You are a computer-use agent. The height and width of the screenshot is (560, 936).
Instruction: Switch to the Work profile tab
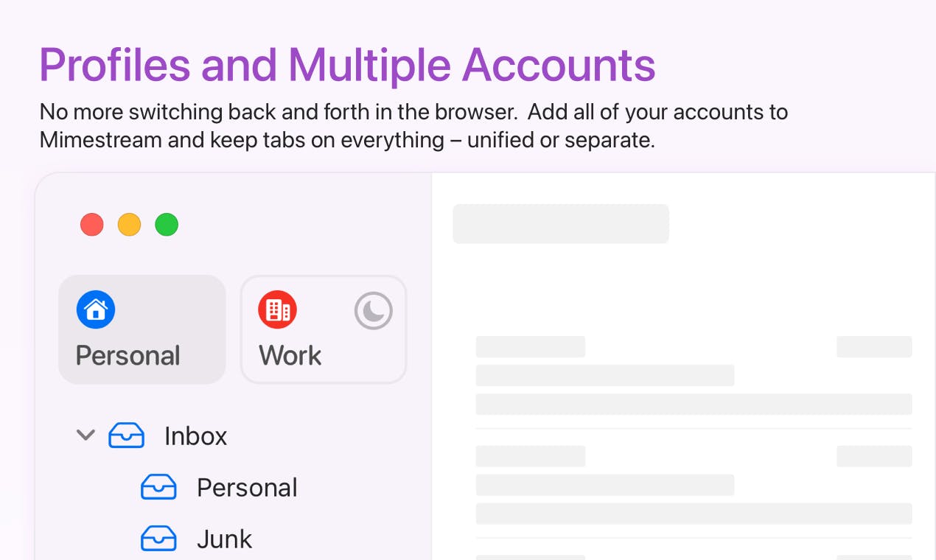click(x=324, y=329)
